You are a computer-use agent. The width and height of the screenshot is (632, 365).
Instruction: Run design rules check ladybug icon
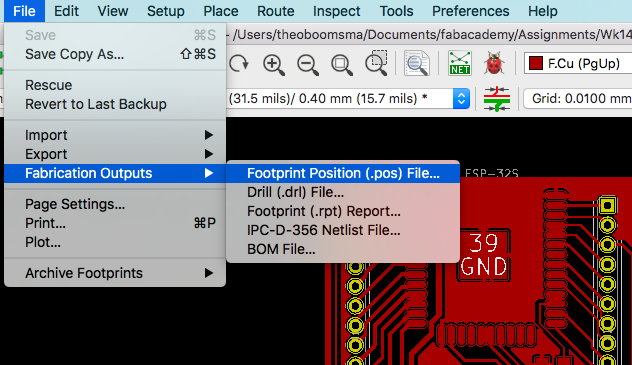coord(494,63)
